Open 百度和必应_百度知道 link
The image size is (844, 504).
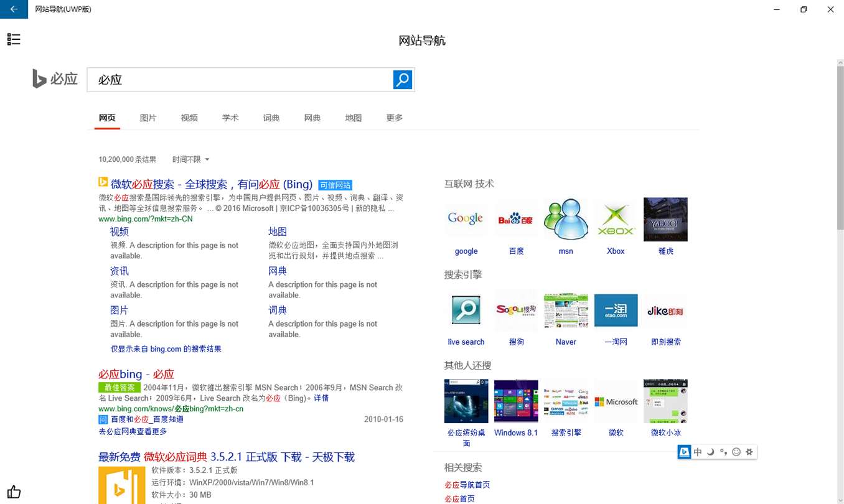tap(147, 419)
